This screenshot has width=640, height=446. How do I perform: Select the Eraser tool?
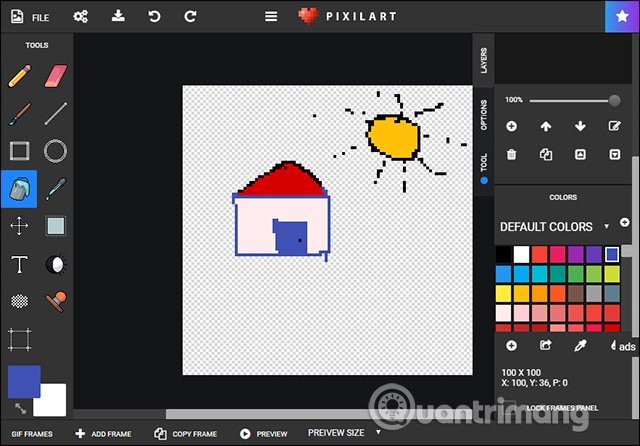pos(55,76)
